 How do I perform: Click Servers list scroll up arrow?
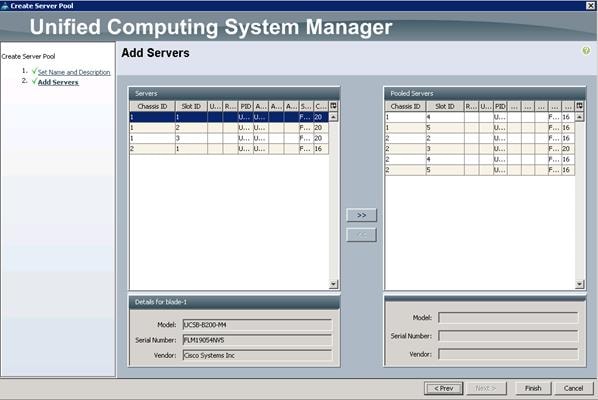[x=333, y=117]
